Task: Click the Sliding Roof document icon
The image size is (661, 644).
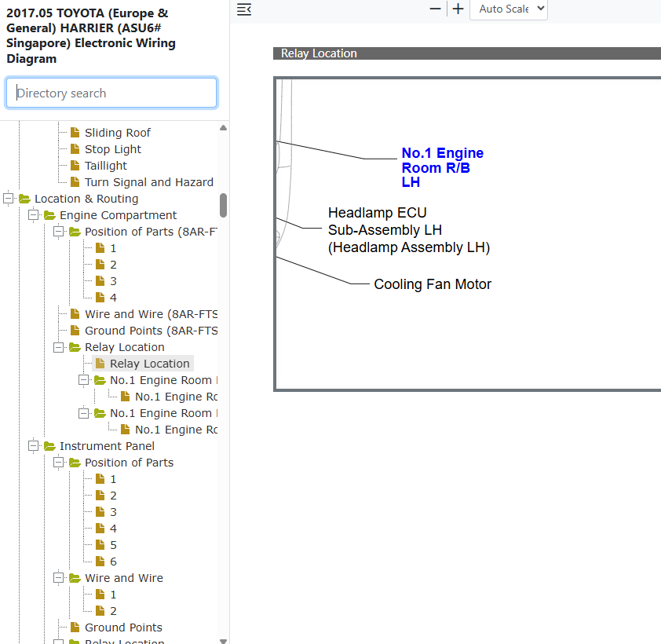Action: (x=75, y=133)
